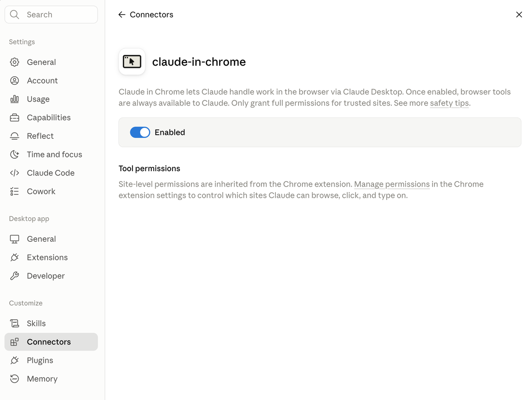Click the Enabled label text
Viewport: 532px width, 400px height.
tap(170, 132)
